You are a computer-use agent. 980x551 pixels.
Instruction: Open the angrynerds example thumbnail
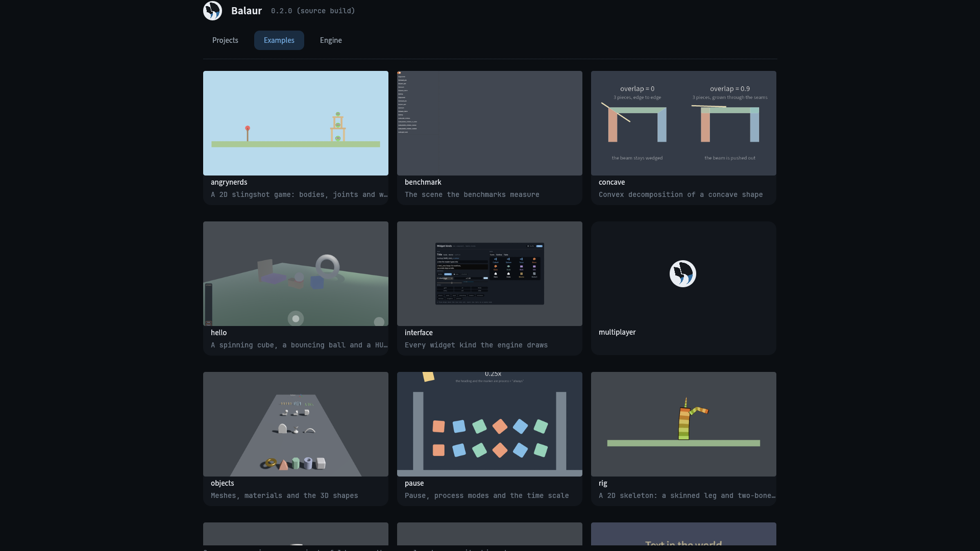[296, 123]
